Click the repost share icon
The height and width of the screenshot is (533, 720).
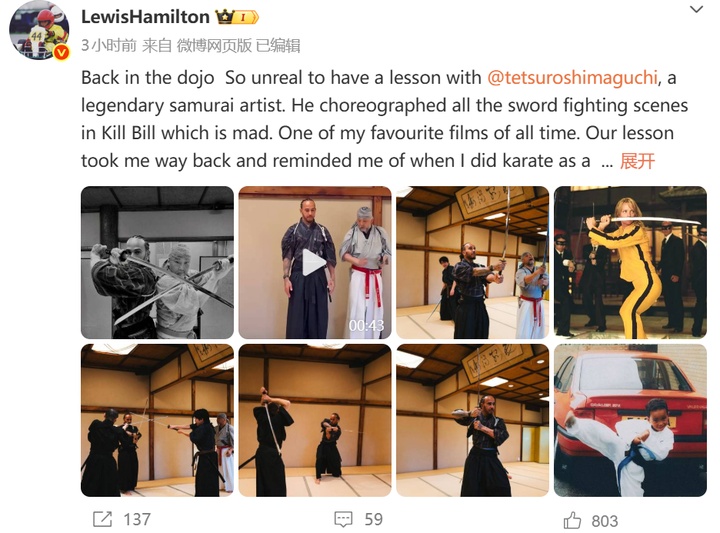[x=102, y=519]
